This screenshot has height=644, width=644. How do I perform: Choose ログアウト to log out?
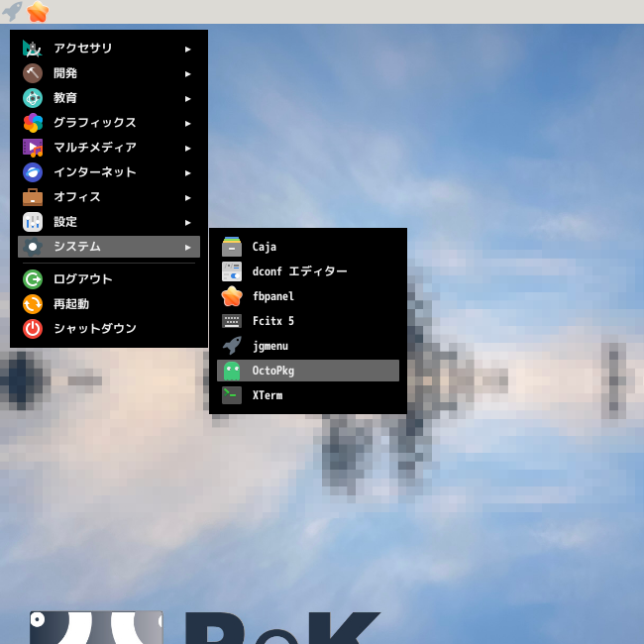109,279
